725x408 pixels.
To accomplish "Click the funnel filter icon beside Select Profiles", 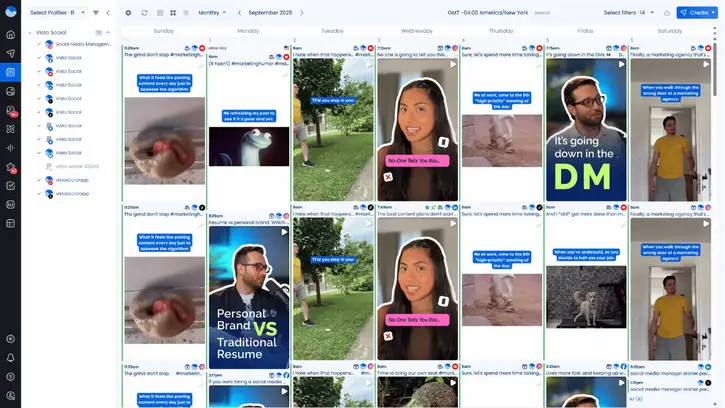I will point(96,13).
